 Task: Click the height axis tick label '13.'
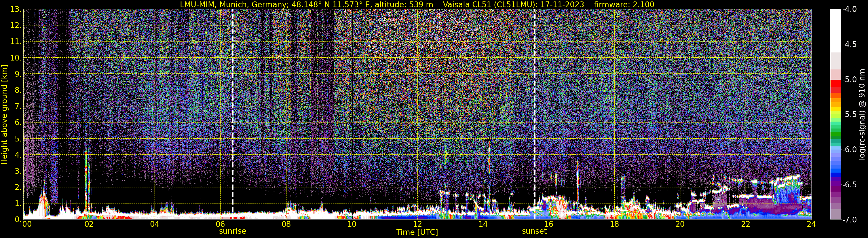point(16,10)
